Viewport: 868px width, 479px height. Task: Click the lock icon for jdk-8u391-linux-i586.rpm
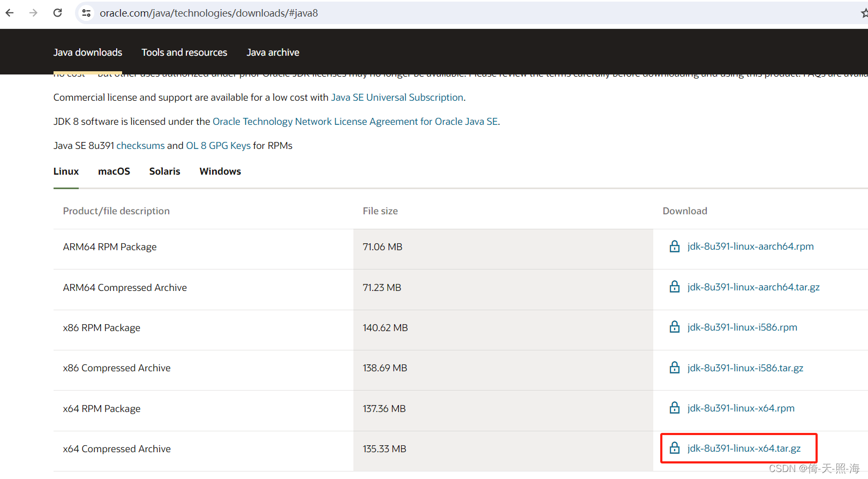click(x=675, y=327)
